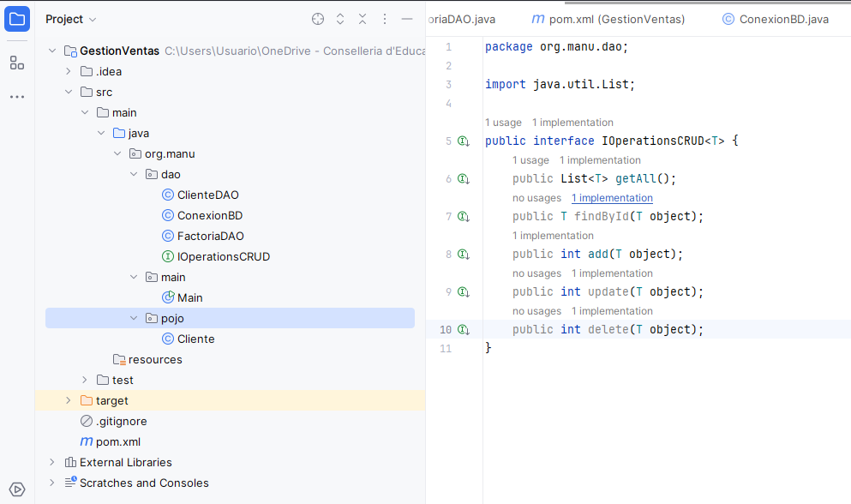Open the Project tool window icon

coord(17,20)
